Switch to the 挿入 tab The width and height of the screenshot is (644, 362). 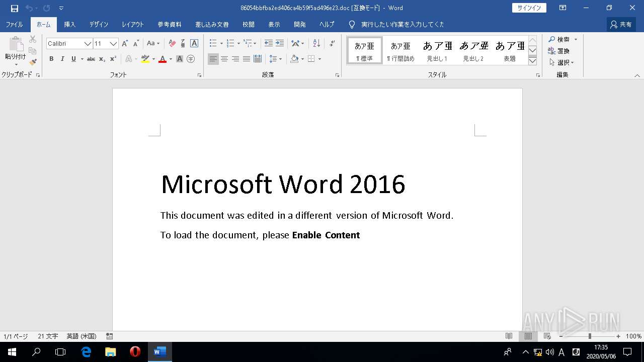pos(70,24)
